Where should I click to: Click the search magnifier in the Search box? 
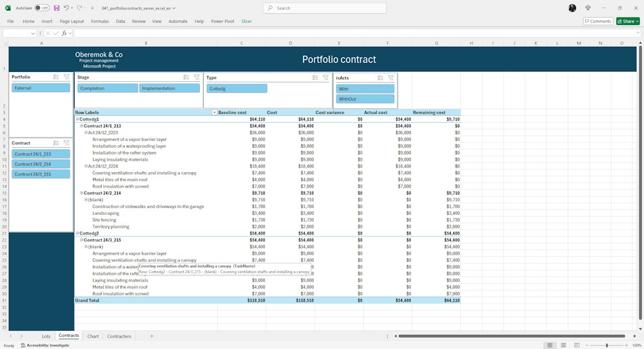coord(270,8)
